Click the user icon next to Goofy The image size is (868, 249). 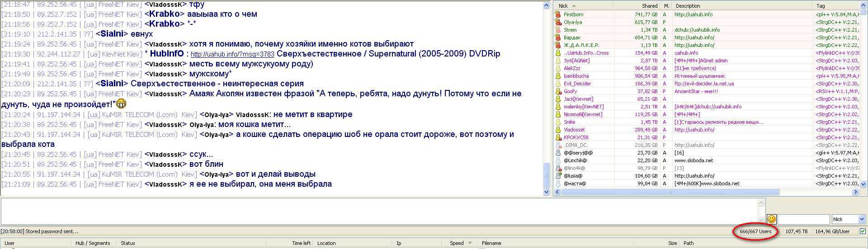click(x=558, y=91)
